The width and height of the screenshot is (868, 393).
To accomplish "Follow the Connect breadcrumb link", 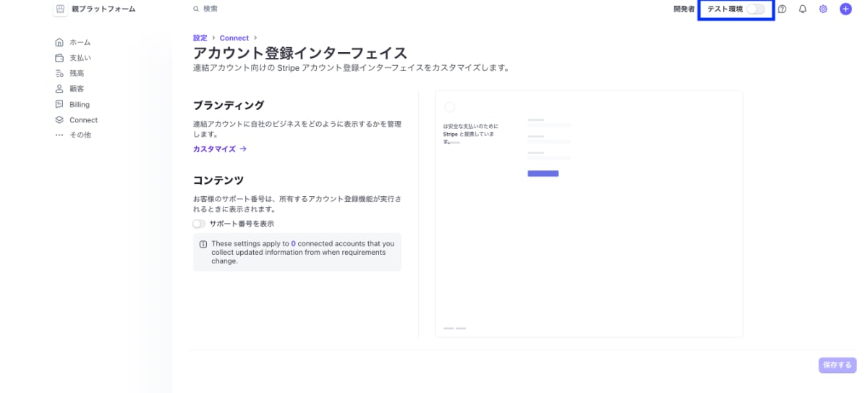I will (234, 38).
